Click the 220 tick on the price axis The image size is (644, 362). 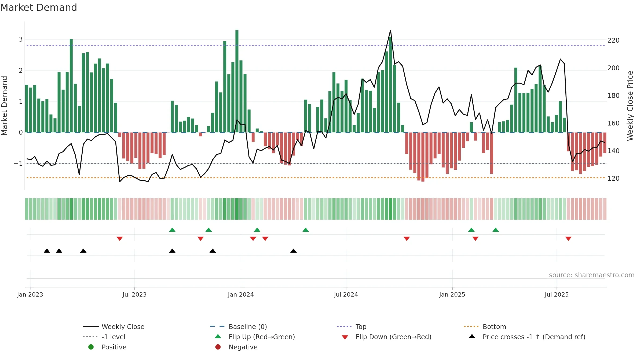pyautogui.click(x=613, y=40)
